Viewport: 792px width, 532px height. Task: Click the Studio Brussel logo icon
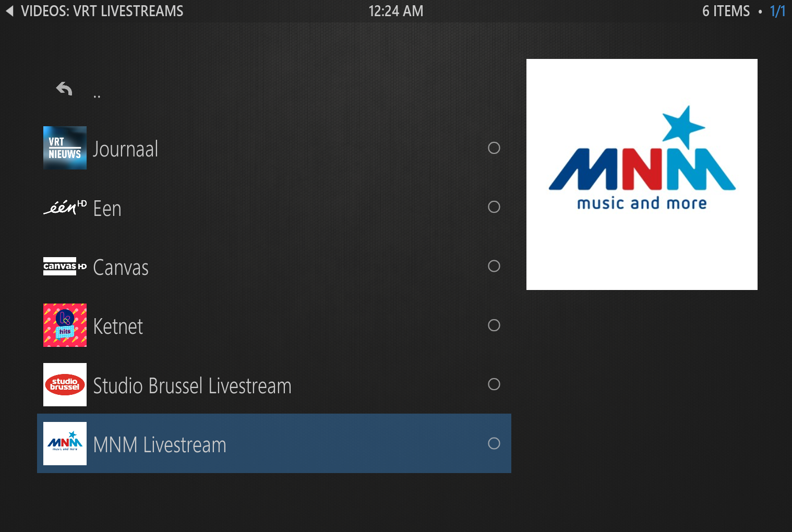[65, 384]
